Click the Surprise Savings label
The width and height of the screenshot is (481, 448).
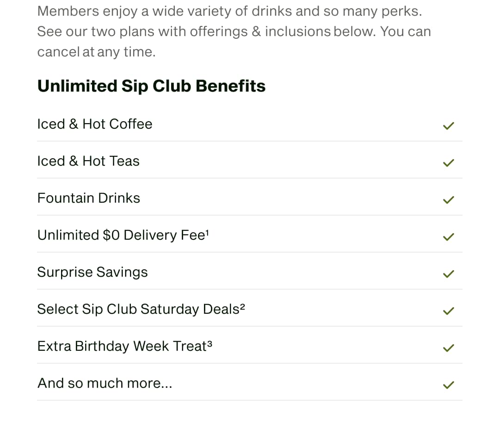(92, 272)
